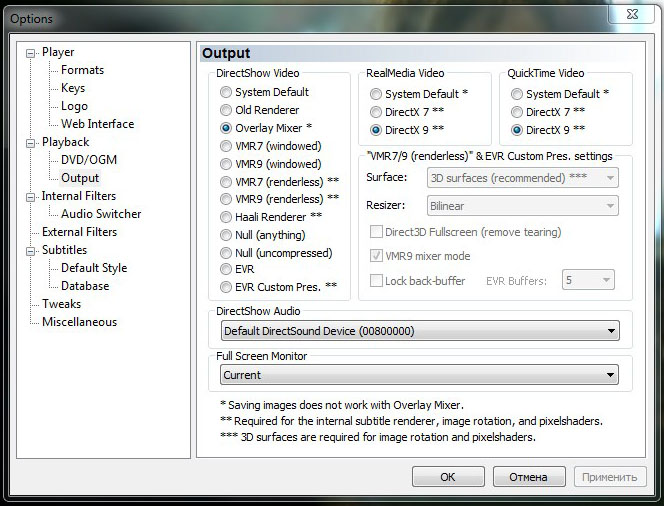This screenshot has height=506, width=664.
Task: Select Audio Switcher in the tree
Action: tap(101, 214)
